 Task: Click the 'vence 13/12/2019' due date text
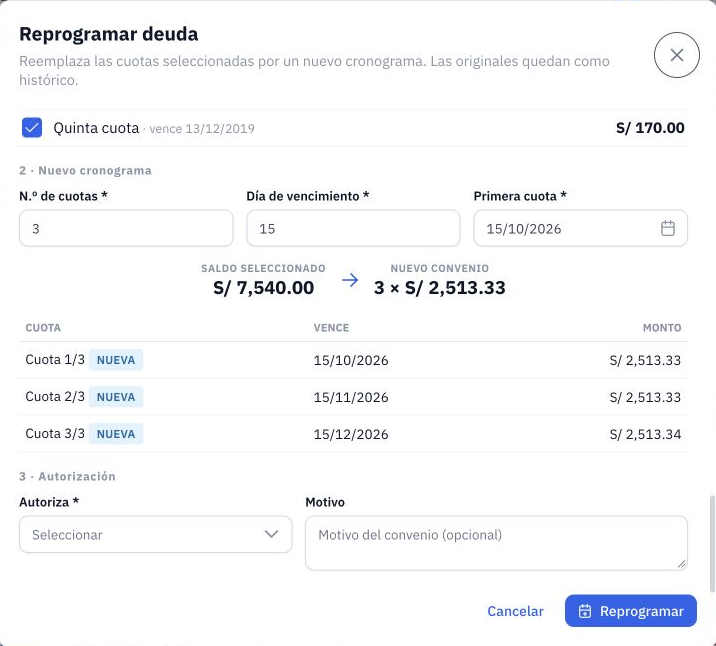pyautogui.click(x=202, y=129)
